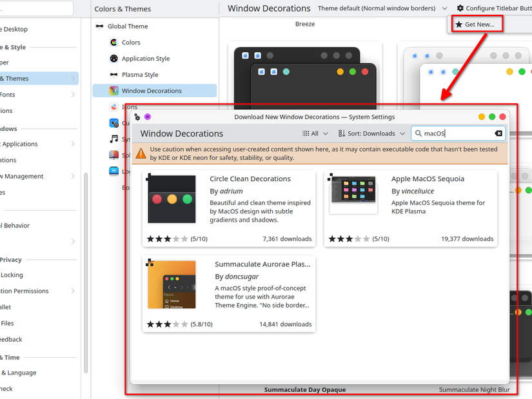Click the Application Style speedometer icon
This screenshot has width=532, height=399.
[x=113, y=59]
